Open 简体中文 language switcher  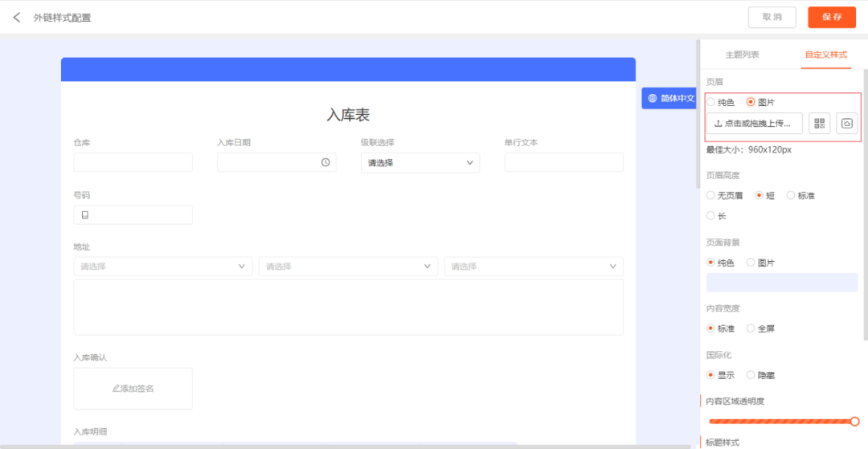pos(669,98)
